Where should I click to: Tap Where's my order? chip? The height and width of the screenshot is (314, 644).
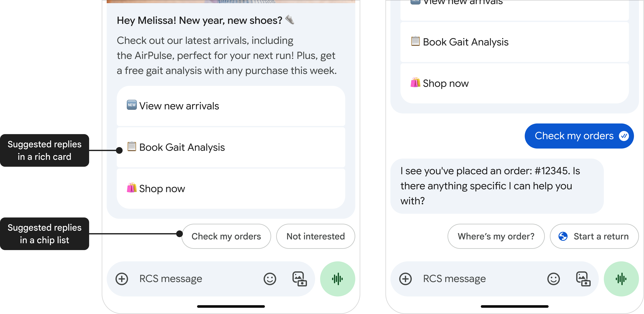pos(496,236)
